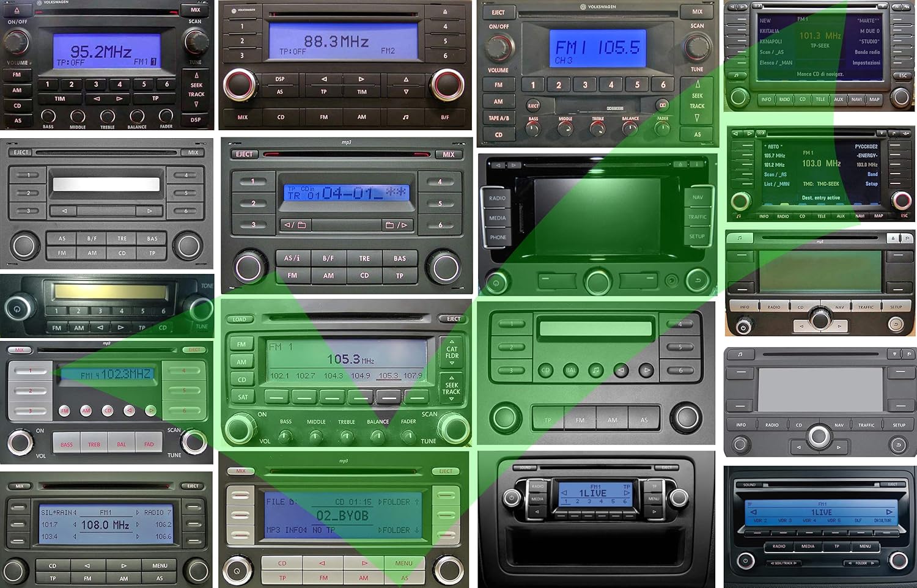Click the AS button on the FM1 105.5 radio

pyautogui.click(x=698, y=134)
